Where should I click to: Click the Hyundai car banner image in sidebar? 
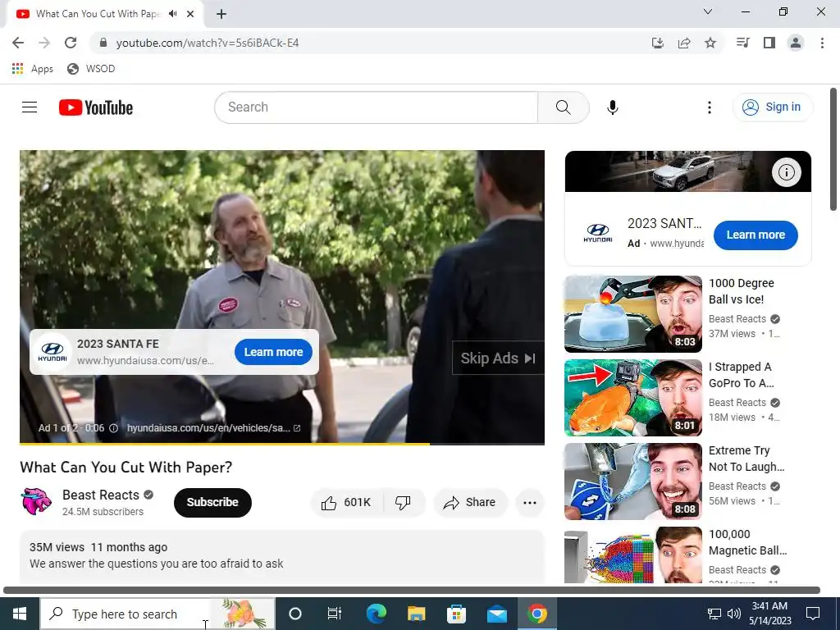click(688, 171)
